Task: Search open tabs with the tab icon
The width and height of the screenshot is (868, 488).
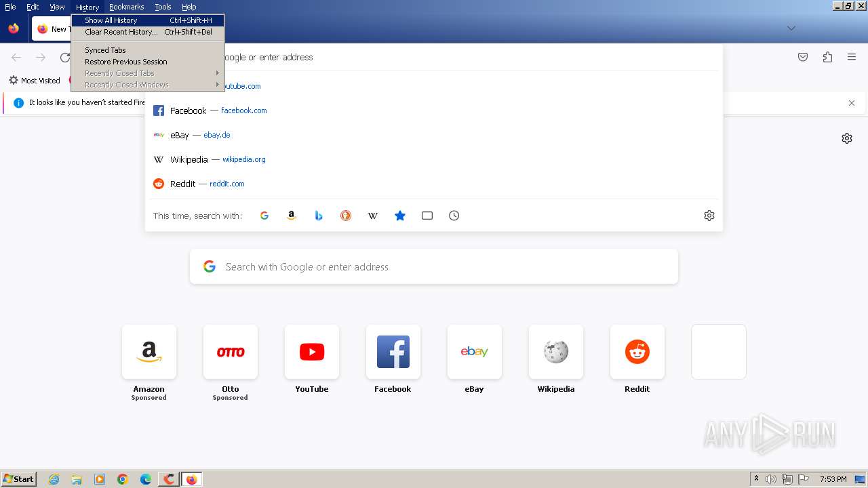Action: [427, 216]
